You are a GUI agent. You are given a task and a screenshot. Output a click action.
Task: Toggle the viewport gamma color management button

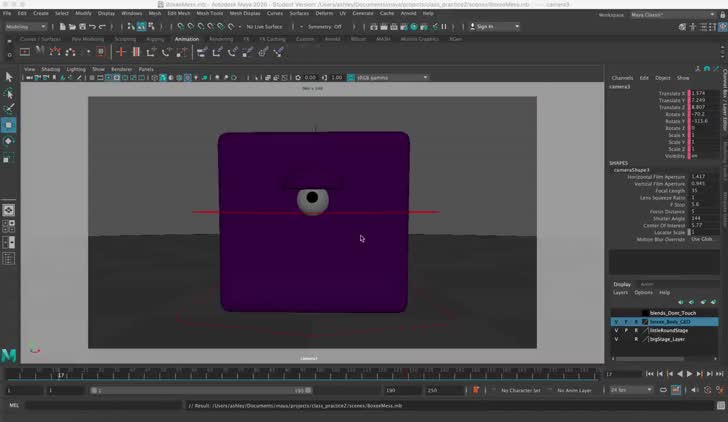pos(351,78)
